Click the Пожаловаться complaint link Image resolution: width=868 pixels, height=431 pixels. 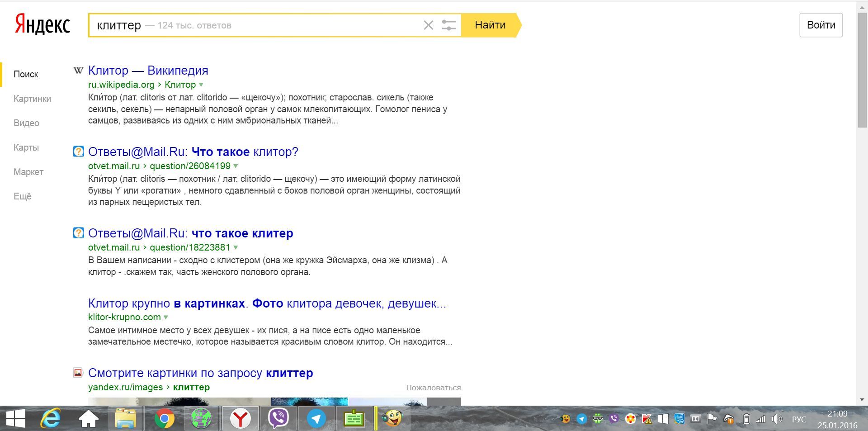pos(433,388)
